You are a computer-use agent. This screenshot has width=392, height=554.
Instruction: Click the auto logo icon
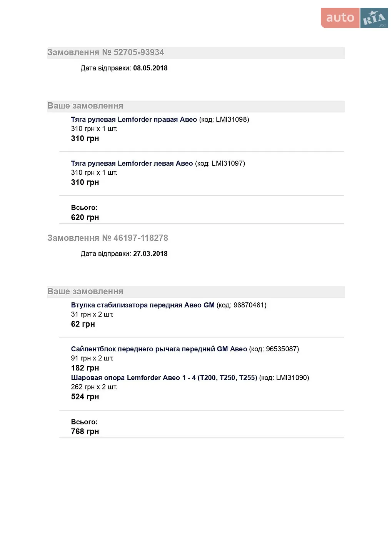click(x=340, y=18)
